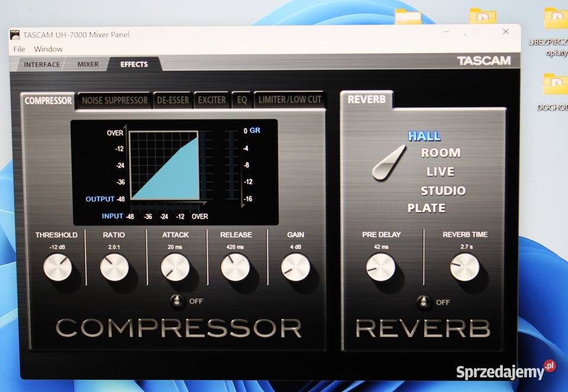Click the 2.0:1 ratio value

[114, 247]
